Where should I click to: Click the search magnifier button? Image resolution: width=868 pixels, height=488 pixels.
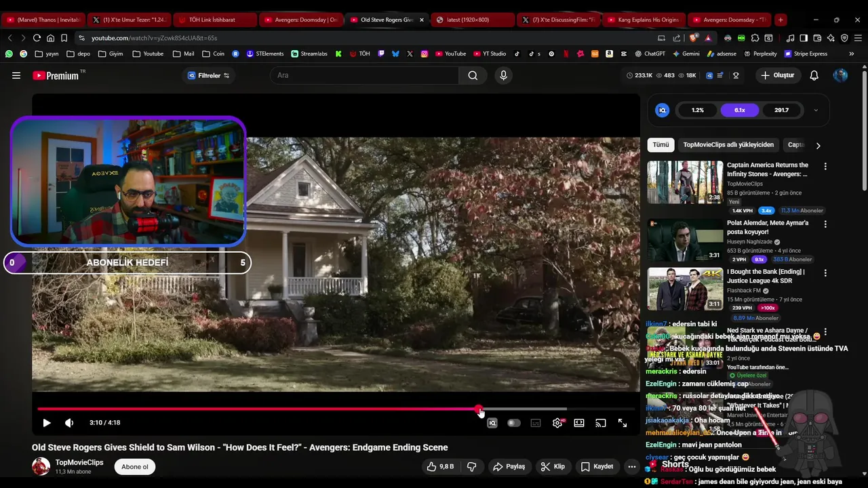point(473,75)
